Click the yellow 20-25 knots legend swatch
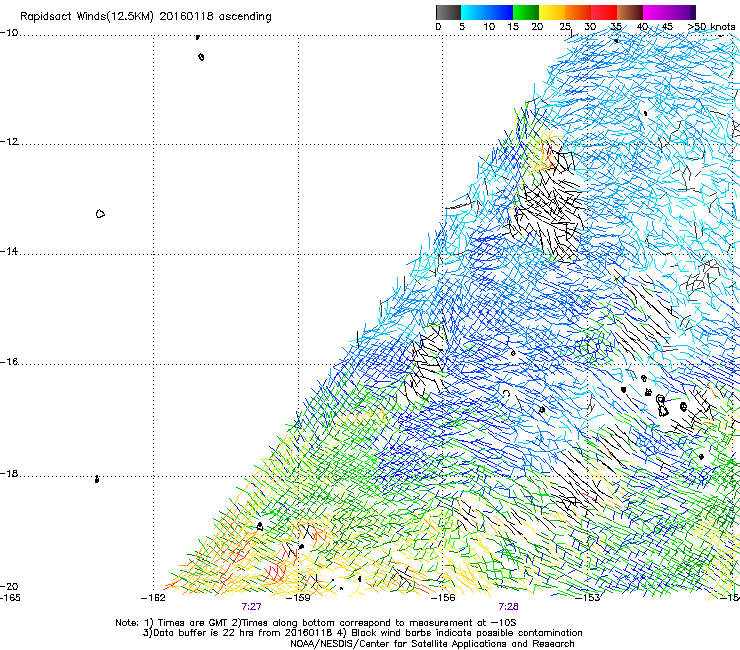 click(x=552, y=12)
